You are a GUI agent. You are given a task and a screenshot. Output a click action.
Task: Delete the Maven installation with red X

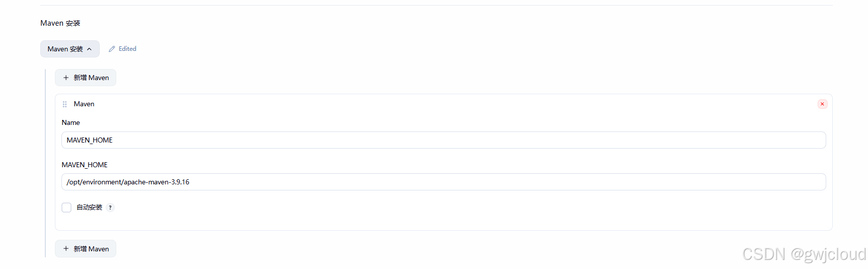822,104
